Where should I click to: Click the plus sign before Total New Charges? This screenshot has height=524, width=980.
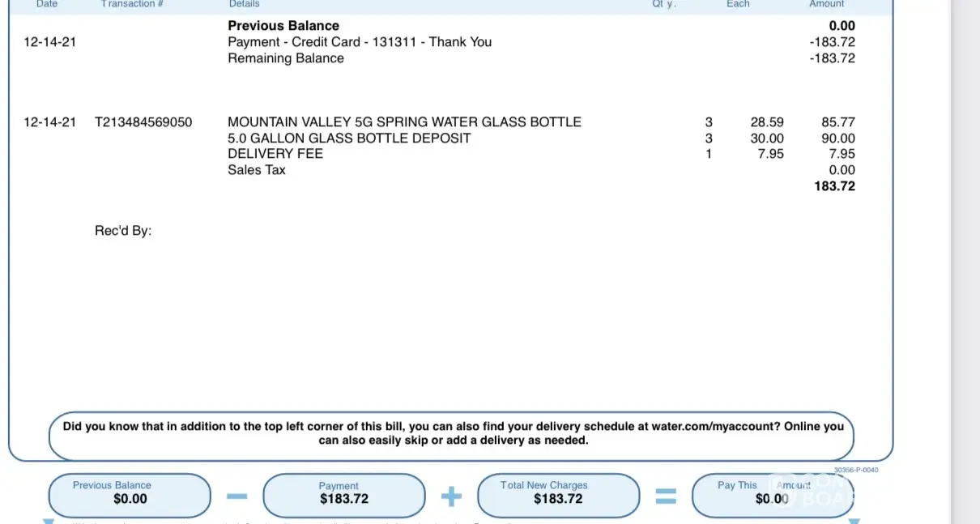tap(451, 496)
